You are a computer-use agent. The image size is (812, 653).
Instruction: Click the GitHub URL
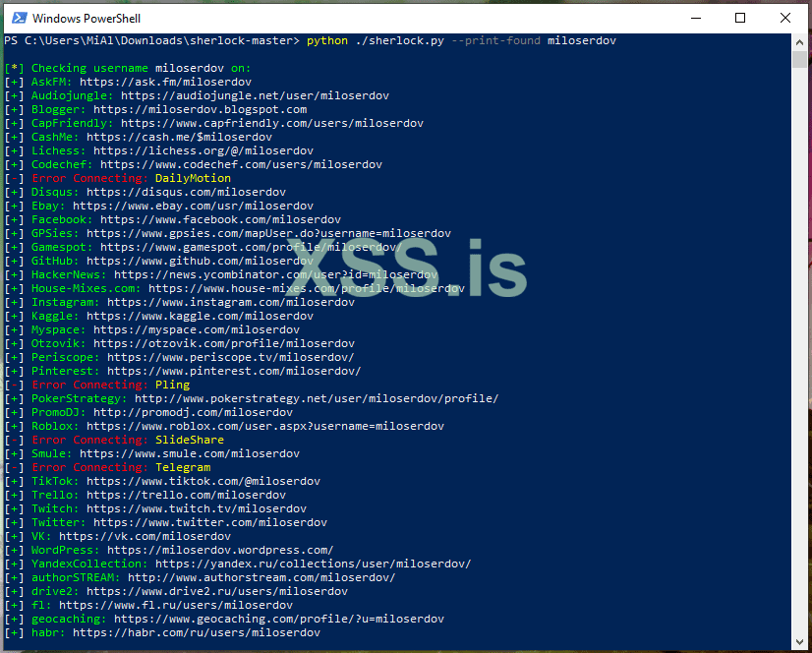click(x=200, y=261)
